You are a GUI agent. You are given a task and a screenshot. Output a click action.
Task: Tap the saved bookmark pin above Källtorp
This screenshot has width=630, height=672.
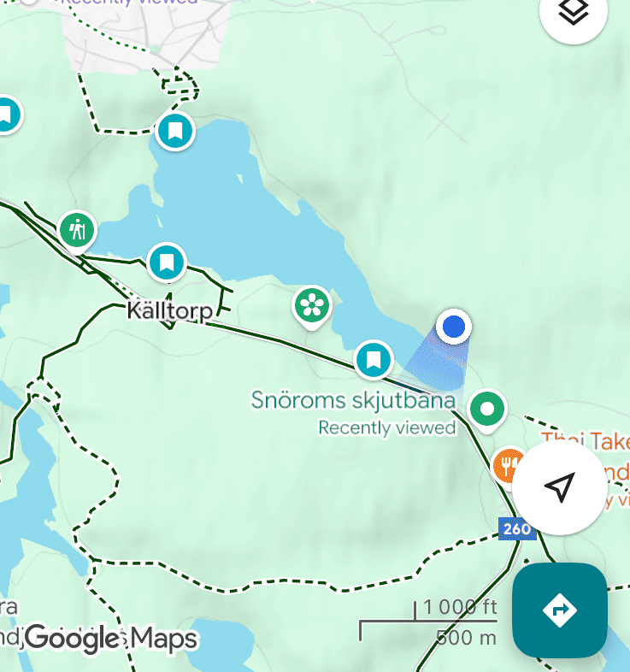click(167, 262)
